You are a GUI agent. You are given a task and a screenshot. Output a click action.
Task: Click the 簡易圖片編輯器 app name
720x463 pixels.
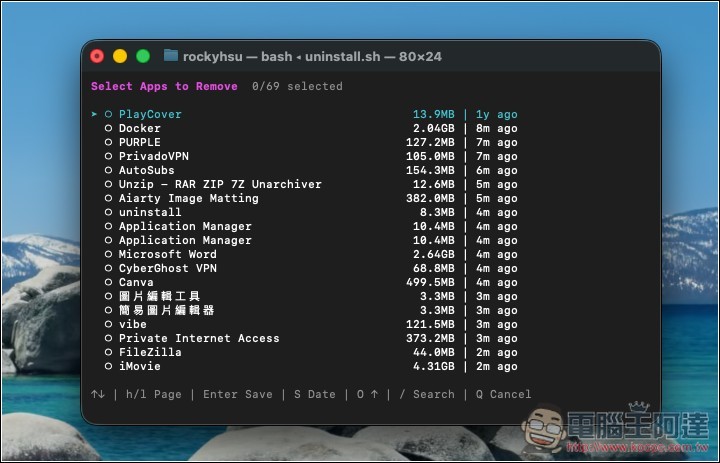point(167,311)
